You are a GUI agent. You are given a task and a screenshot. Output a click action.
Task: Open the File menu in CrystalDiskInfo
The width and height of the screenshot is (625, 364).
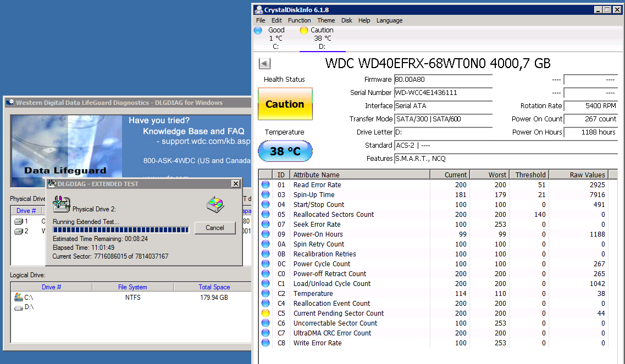tap(261, 20)
